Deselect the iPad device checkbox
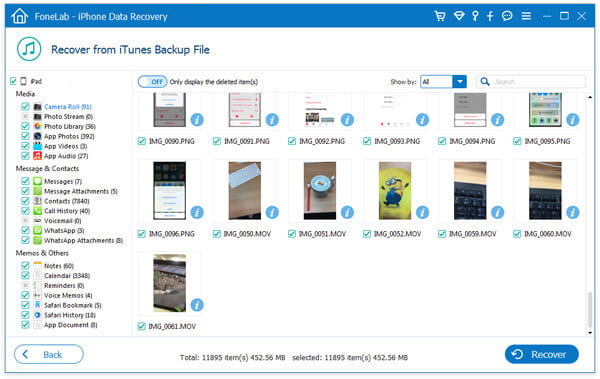600x379 pixels. pos(13,81)
